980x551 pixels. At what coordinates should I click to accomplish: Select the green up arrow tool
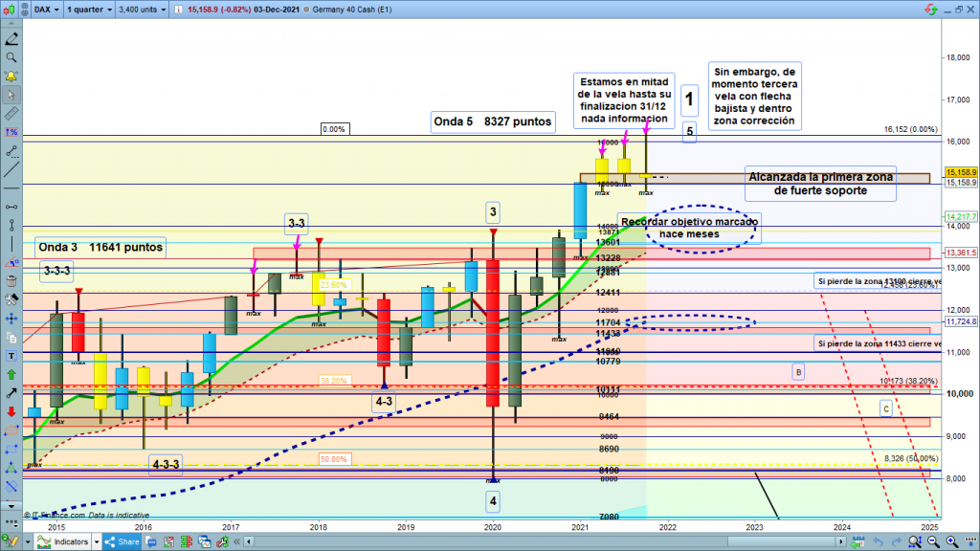[x=11, y=374]
